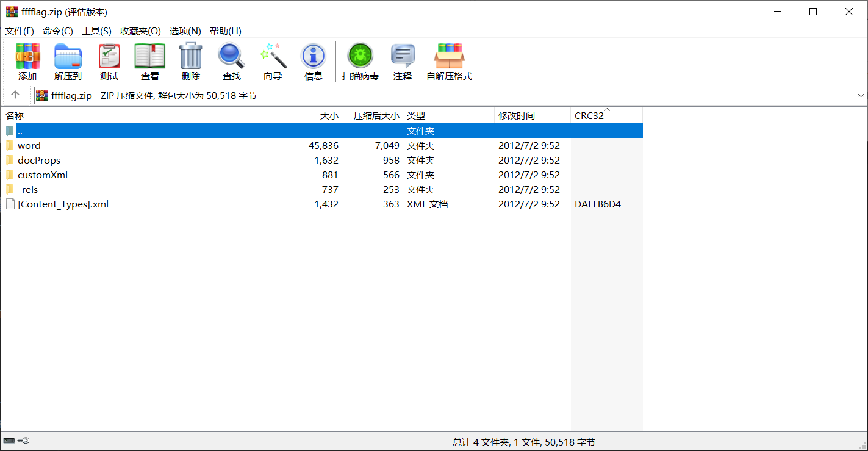Open the 命令(C) menu
This screenshot has width=868, height=451.
point(58,31)
